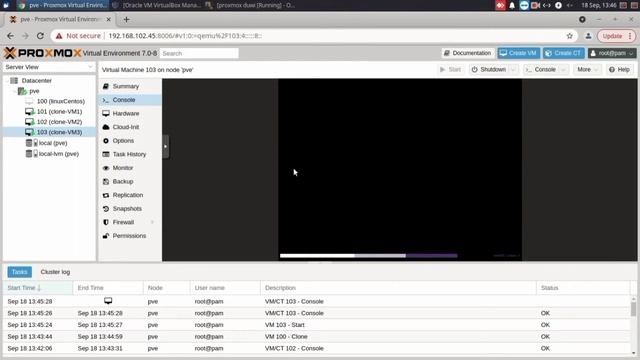Click the Start VM button
Viewport: 640px width, 360px height.
[450, 69]
